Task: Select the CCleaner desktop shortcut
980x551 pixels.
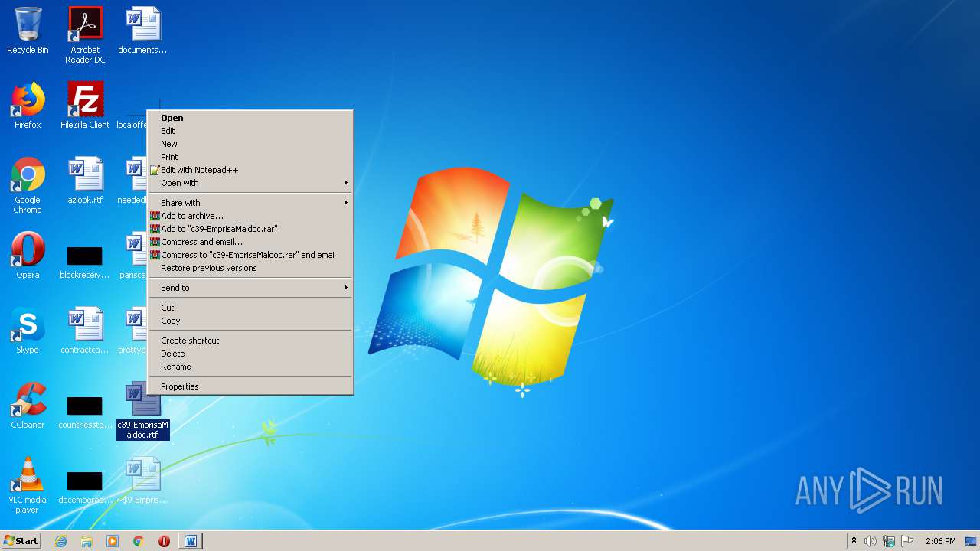Action: point(28,406)
